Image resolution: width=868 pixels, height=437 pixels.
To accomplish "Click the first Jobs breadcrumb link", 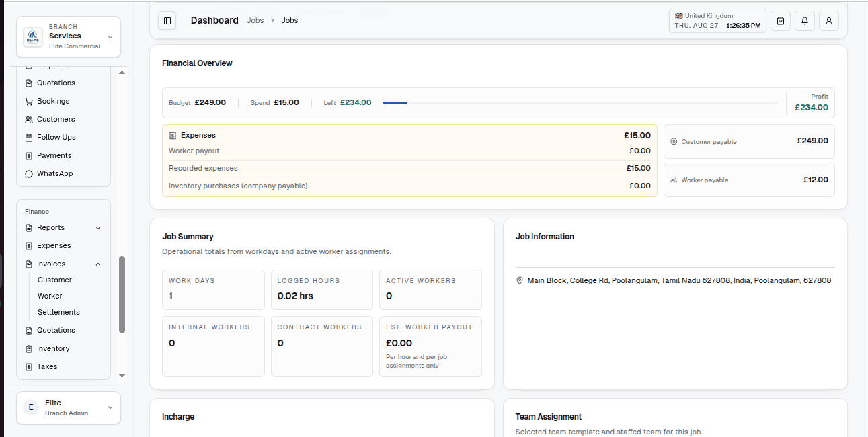I will 255,21.
